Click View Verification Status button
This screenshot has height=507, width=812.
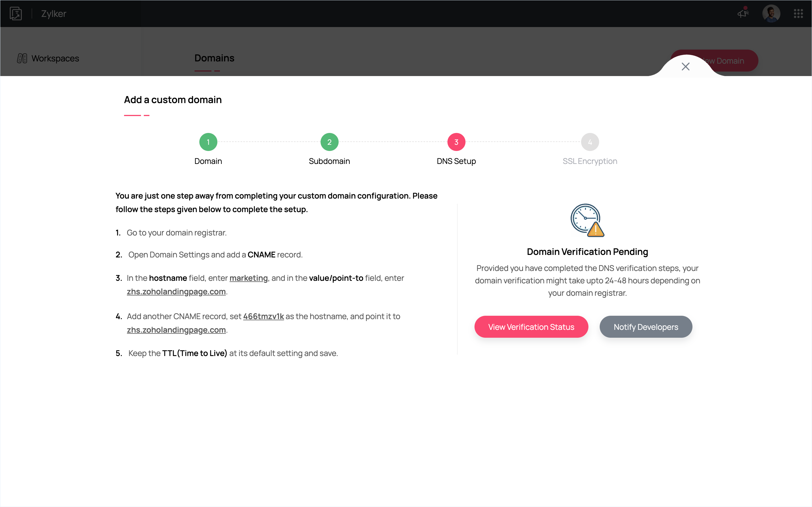(x=531, y=327)
